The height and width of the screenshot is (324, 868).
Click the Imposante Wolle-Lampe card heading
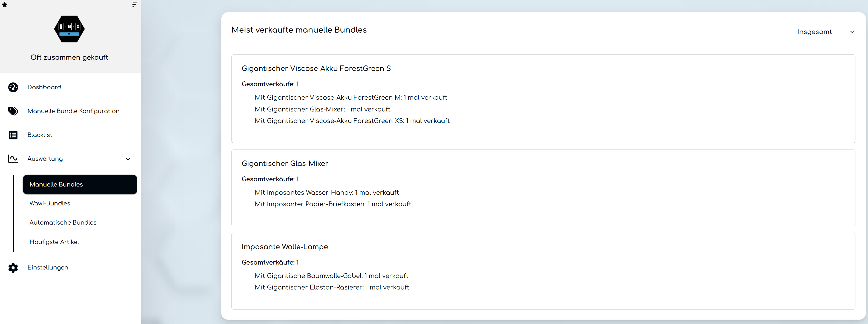[284, 247]
